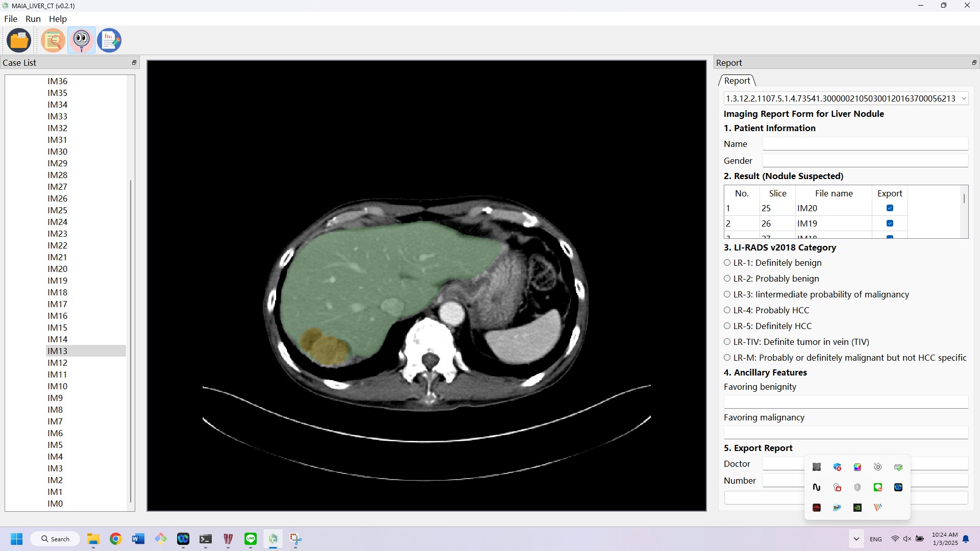The image size is (980, 551).
Task: Float the Report panel
Action: coord(974,63)
